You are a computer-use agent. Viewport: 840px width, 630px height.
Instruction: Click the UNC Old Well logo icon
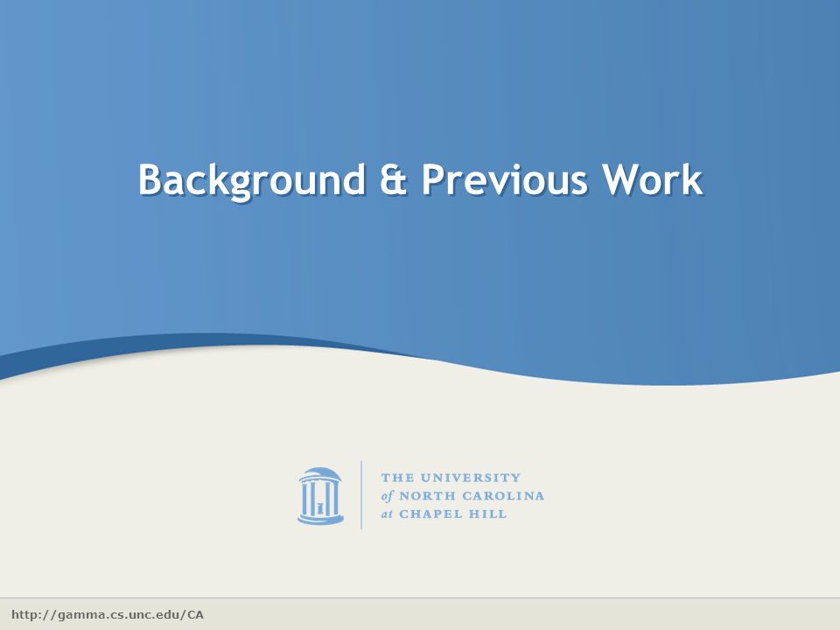[320, 495]
